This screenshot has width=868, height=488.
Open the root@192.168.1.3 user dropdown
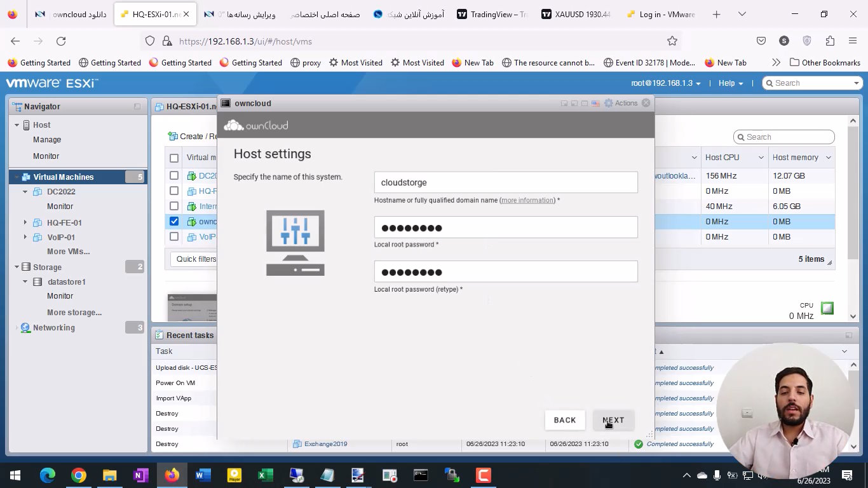(665, 83)
